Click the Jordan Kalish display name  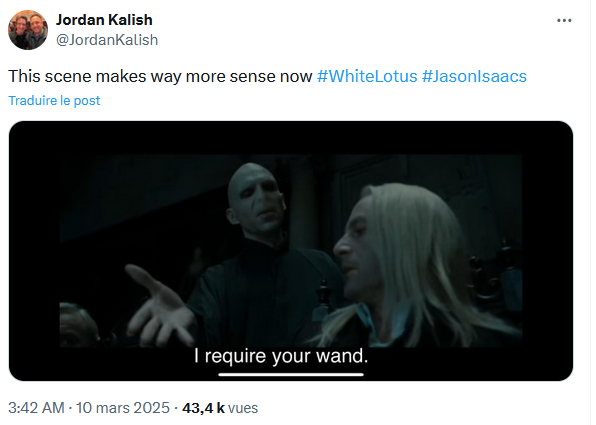(104, 20)
